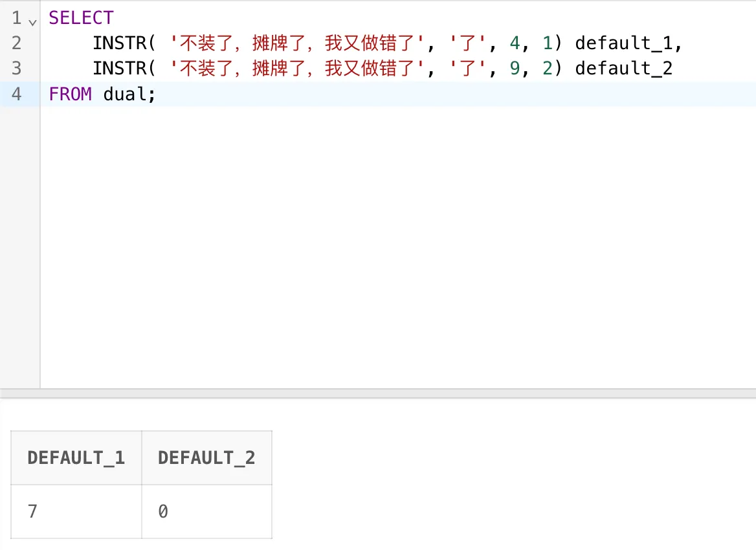Click INSTR function name on line 3

pyautogui.click(x=120, y=68)
